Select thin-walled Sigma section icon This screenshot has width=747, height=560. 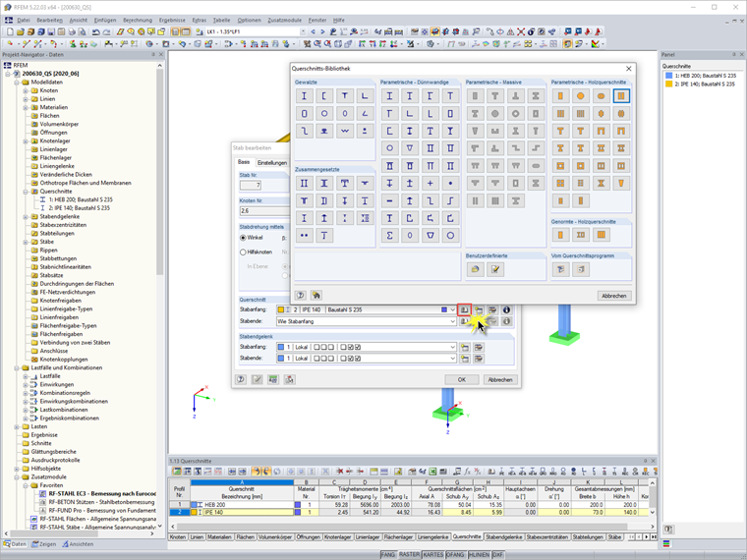coord(389,235)
